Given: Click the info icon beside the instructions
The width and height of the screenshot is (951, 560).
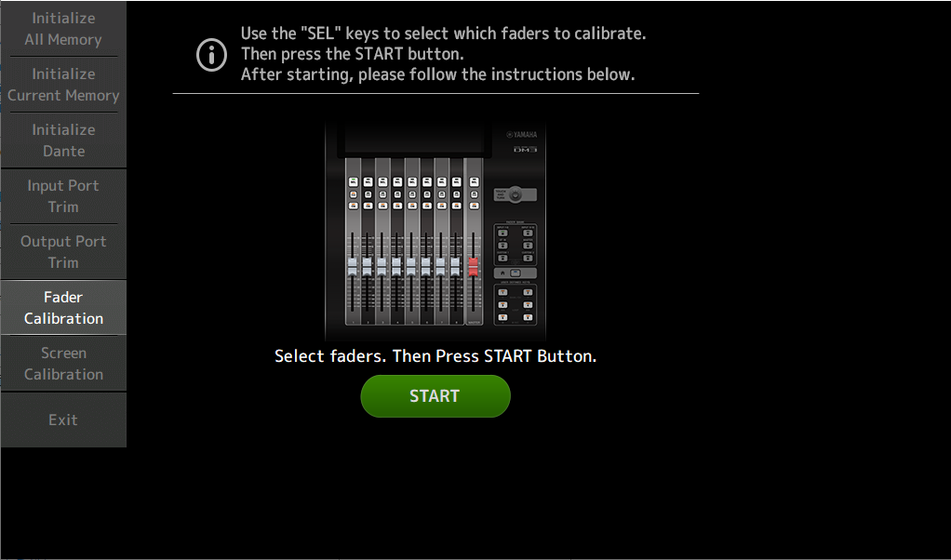Looking at the screenshot, I should 211,55.
